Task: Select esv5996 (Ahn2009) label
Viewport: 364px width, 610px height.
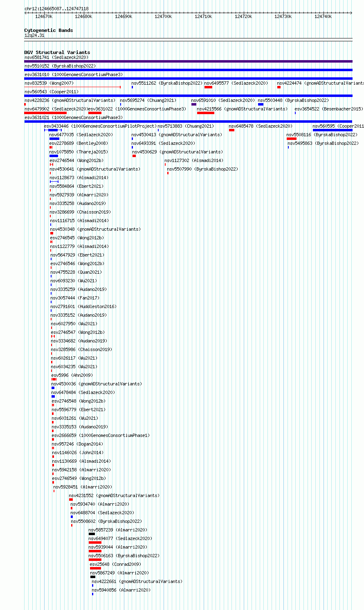Action: point(72,375)
